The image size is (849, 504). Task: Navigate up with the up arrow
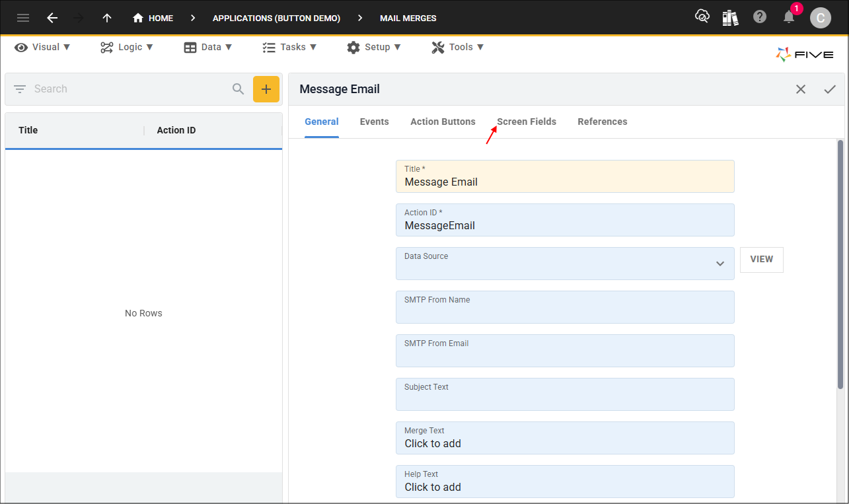pyautogui.click(x=107, y=18)
